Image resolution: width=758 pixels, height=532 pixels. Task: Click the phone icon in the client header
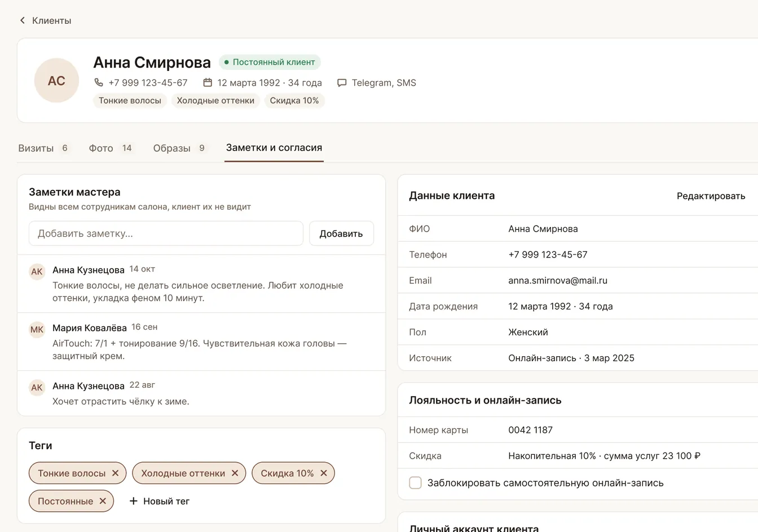[x=99, y=83]
